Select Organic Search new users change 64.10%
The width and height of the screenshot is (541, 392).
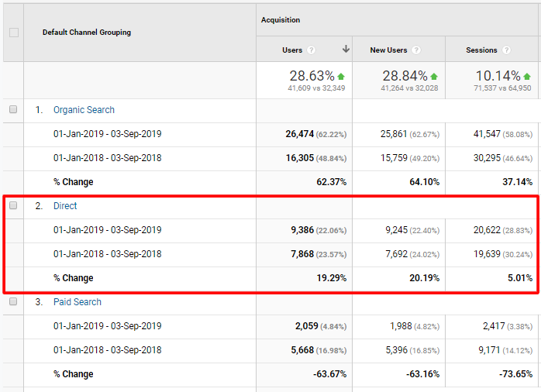[425, 182]
